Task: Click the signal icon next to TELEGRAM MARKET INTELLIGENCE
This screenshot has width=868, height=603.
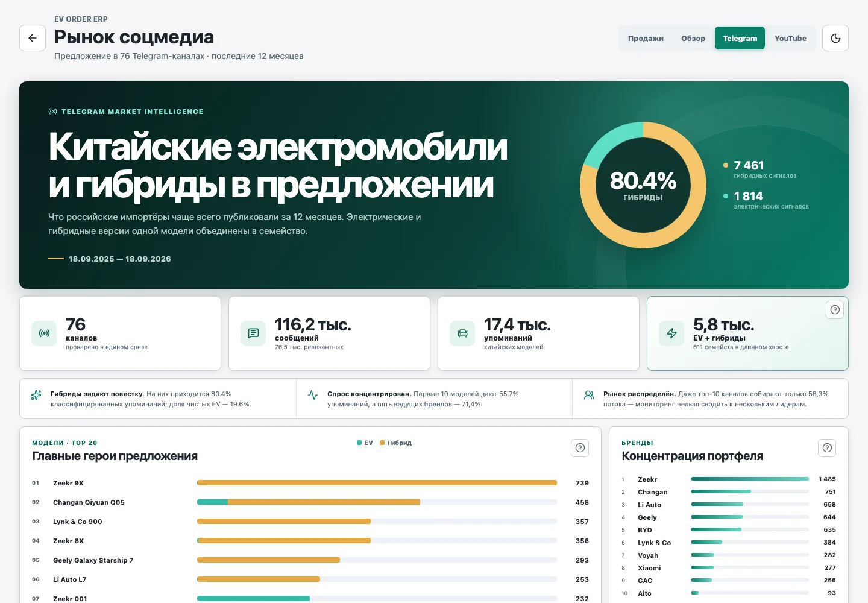Action: 53,112
